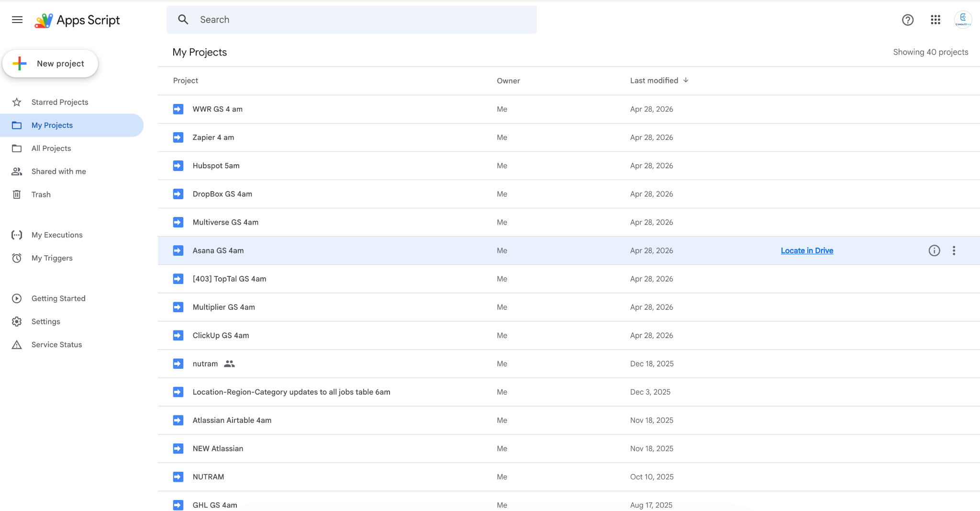Viewport: 980px width, 511px height.
Task: Click into the Search field
Action: pos(352,20)
